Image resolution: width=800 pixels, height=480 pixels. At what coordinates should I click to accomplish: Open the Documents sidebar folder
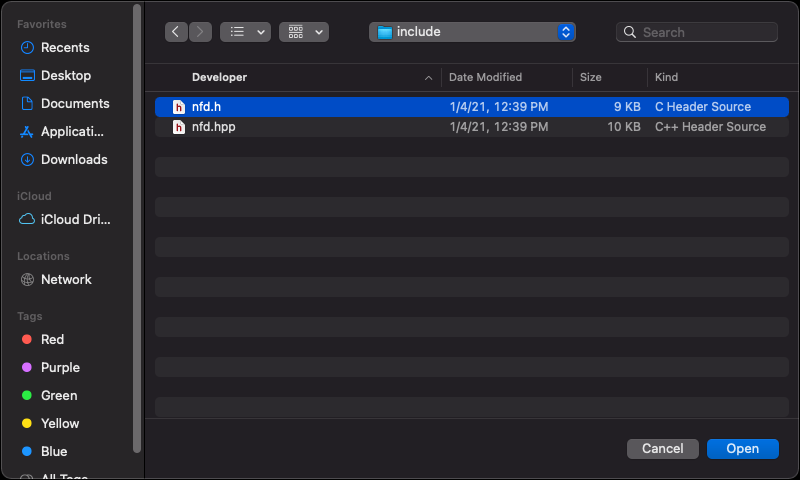pos(74,103)
